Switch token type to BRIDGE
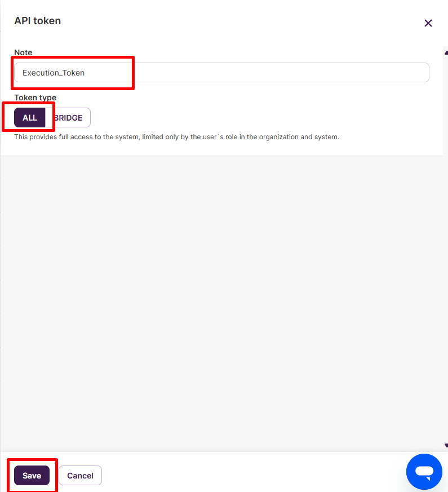 [68, 118]
